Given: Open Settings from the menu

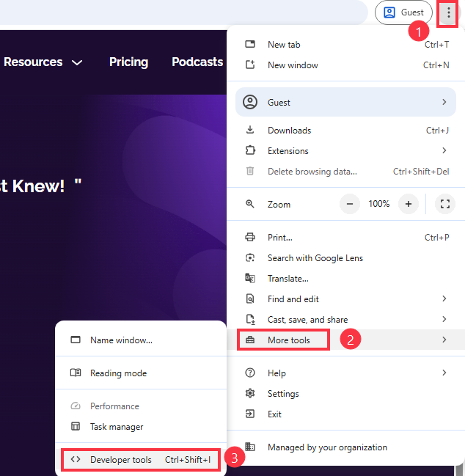Looking at the screenshot, I should coord(346,394).
